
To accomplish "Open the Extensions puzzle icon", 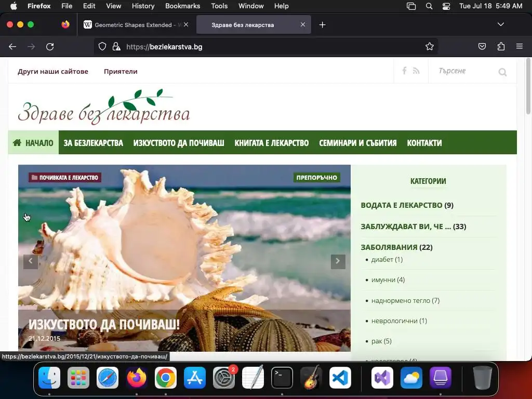I will (501, 46).
